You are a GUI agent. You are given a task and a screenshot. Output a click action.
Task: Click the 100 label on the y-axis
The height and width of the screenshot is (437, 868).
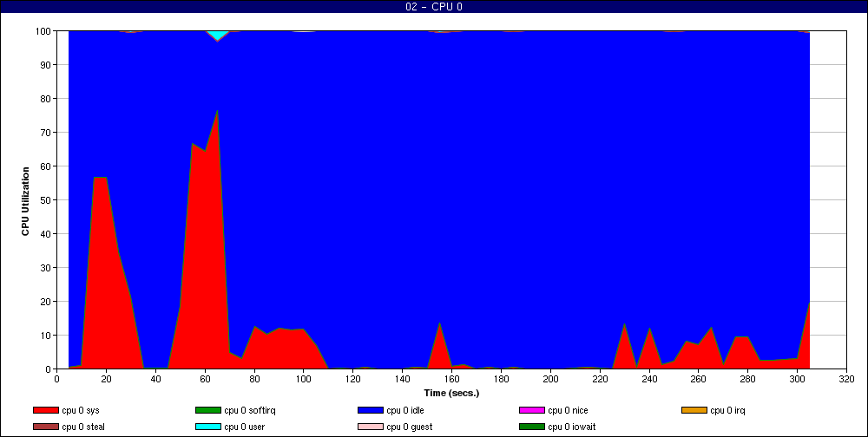click(x=45, y=31)
